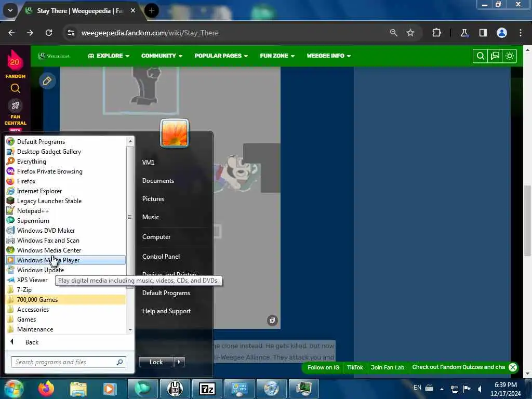Open the Chrome Extensions puzzle icon

point(436,33)
